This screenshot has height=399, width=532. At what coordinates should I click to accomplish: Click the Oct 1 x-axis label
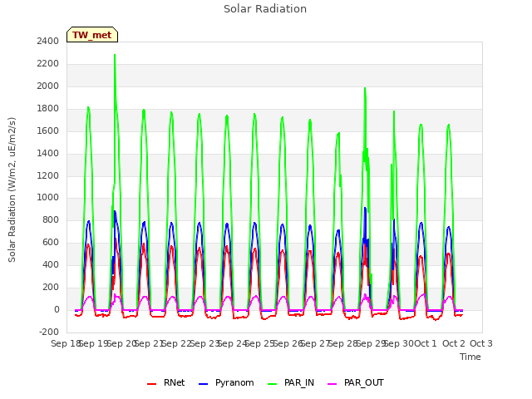point(426,343)
